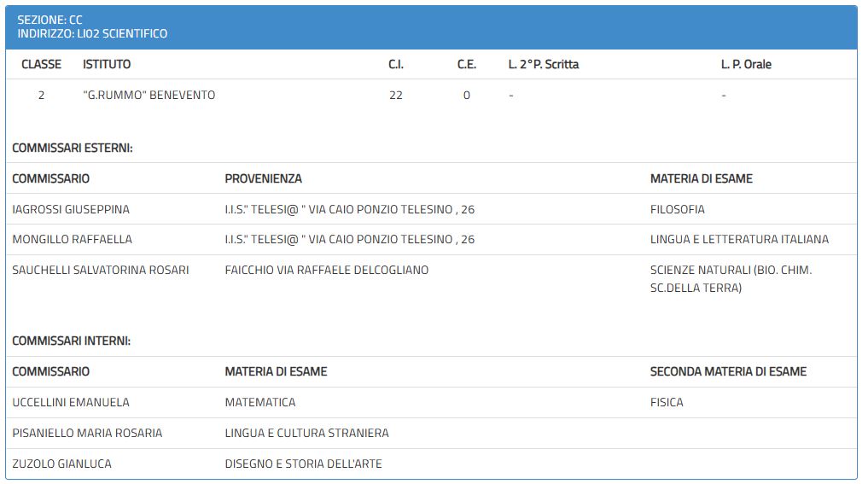Select commissioner SAUCHELLI SALVATORINA ROSARI
The image size is (868, 484).
click(x=101, y=271)
